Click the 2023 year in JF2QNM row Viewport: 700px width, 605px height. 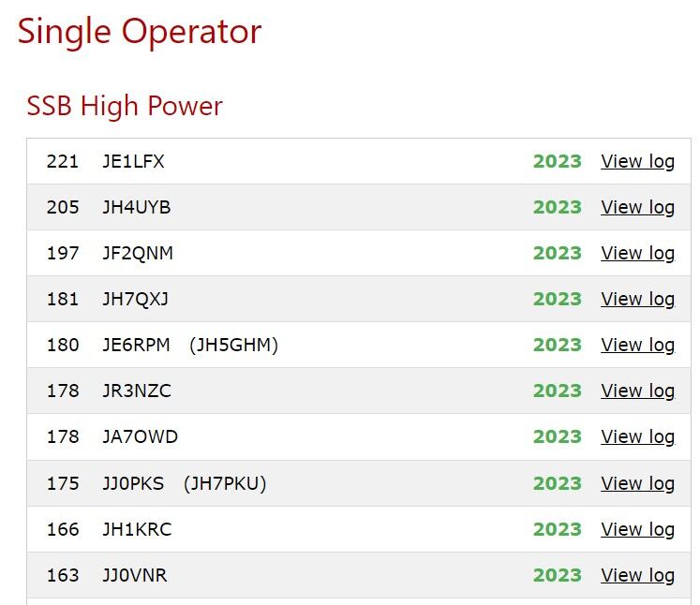pos(558,254)
